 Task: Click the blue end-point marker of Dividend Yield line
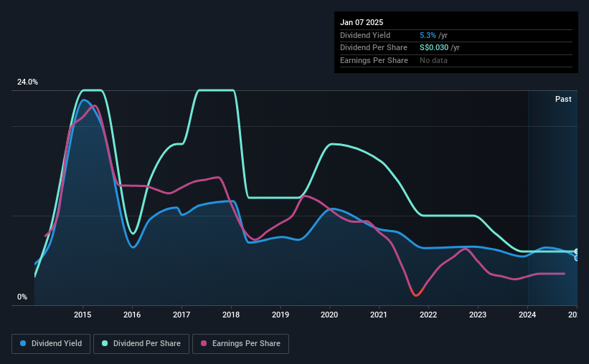[x=576, y=258]
